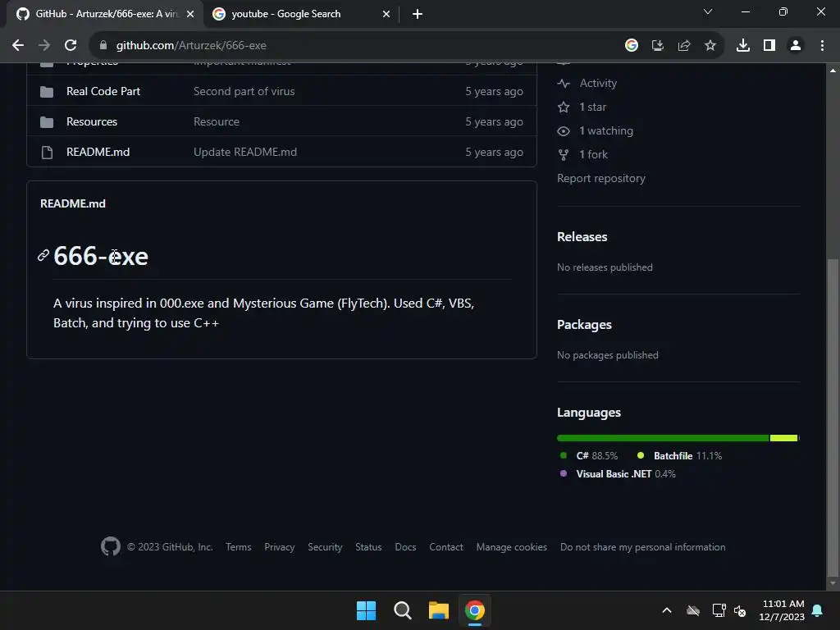The width and height of the screenshot is (840, 630).
Task: Click the Resources folder icon
Action: (47, 122)
